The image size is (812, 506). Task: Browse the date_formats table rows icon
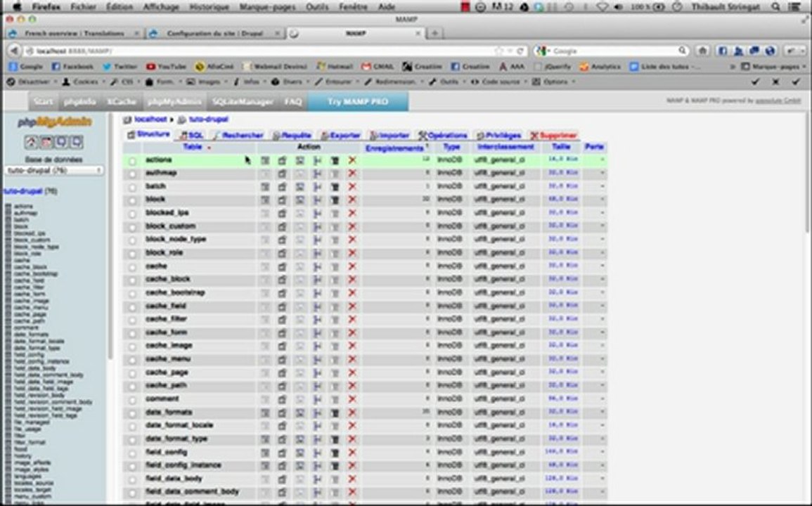click(265, 413)
